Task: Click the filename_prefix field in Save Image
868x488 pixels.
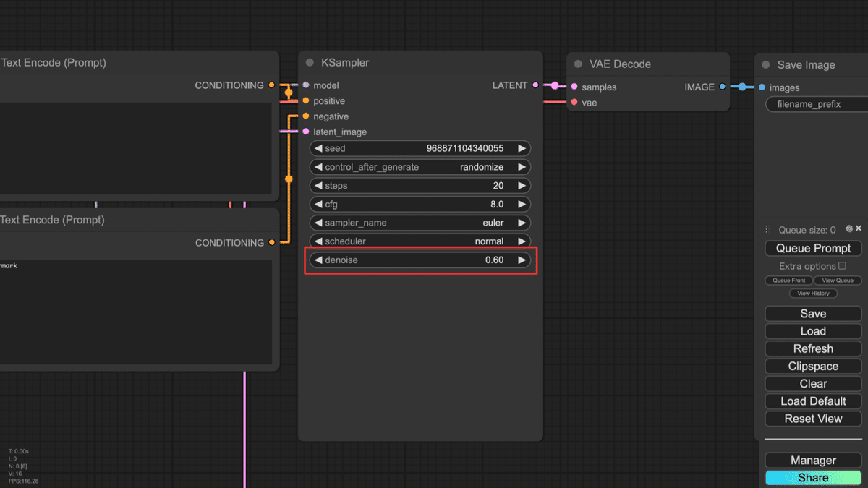Action: [x=817, y=105]
